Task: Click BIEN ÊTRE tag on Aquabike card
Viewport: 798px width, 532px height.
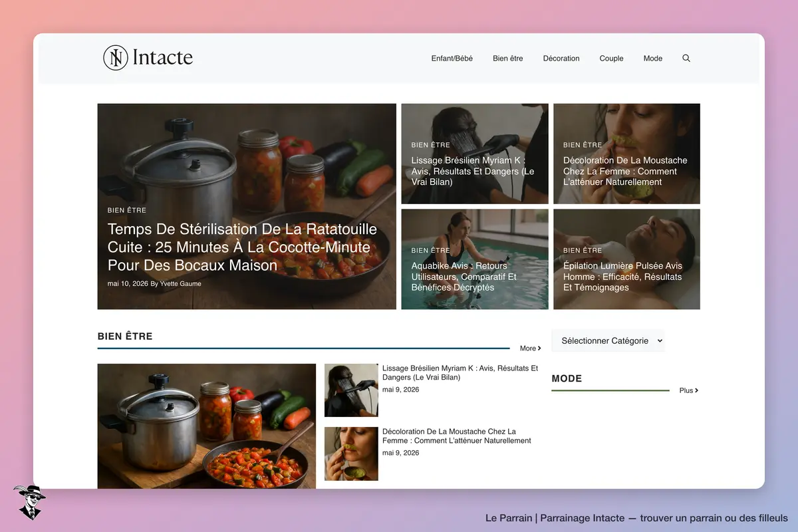Action: point(431,251)
